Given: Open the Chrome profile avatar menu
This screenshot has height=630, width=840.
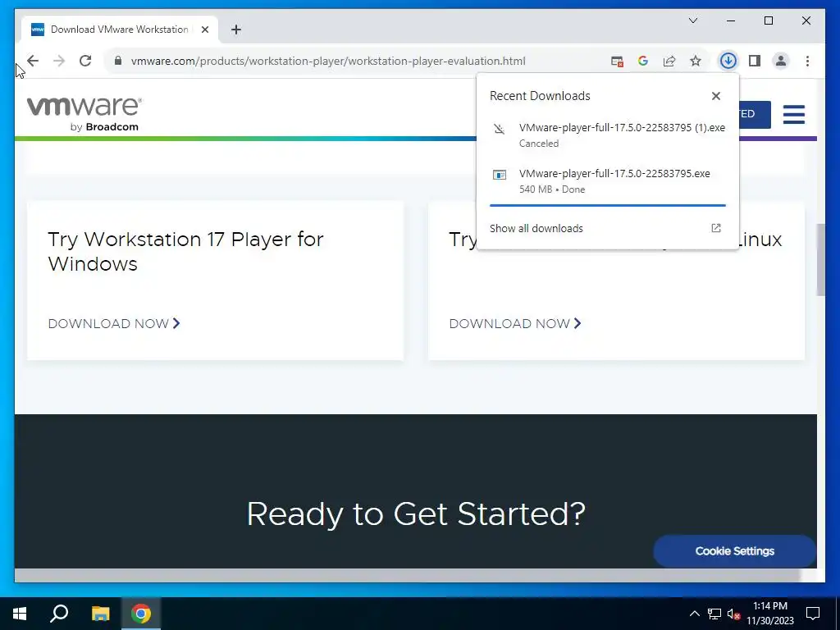Looking at the screenshot, I should coord(781,61).
